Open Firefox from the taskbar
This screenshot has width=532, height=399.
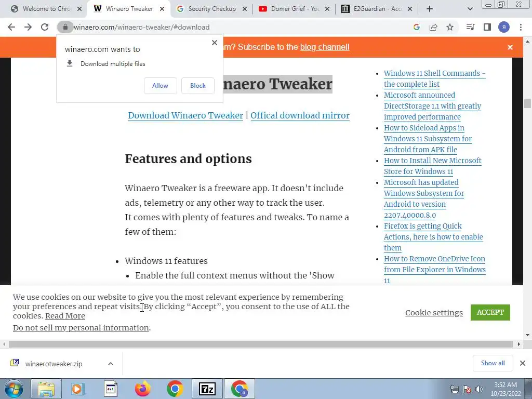pos(142,389)
